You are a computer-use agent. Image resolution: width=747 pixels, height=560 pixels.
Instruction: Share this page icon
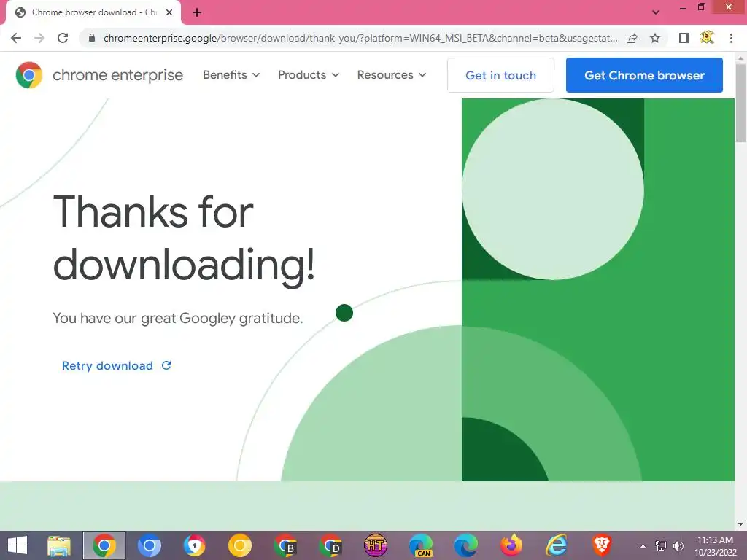pyautogui.click(x=632, y=38)
